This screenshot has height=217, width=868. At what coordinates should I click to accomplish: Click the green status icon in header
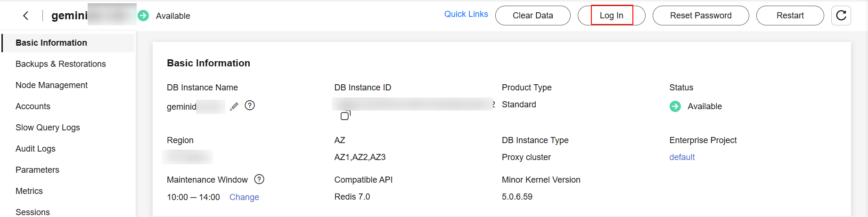(x=143, y=16)
